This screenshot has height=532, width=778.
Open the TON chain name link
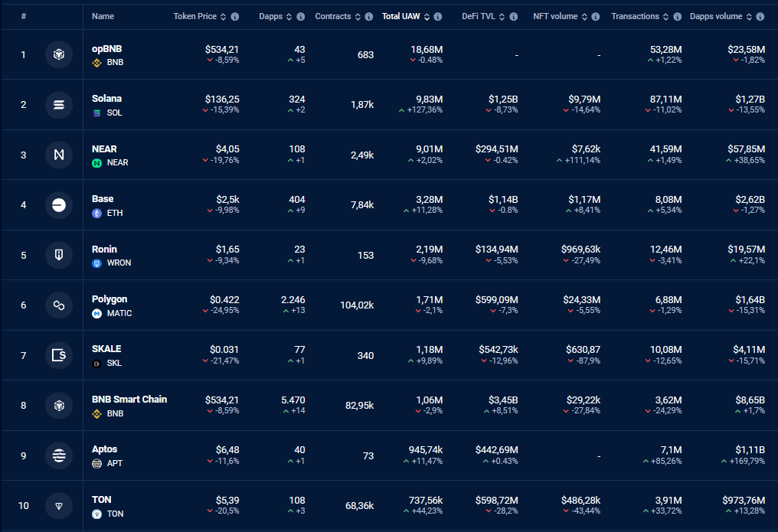(x=101, y=500)
